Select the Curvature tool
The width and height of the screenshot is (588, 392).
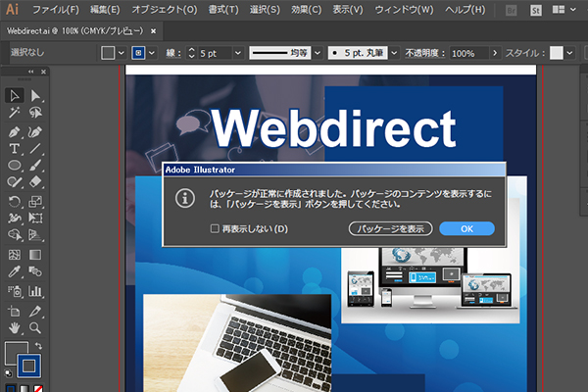tap(35, 132)
